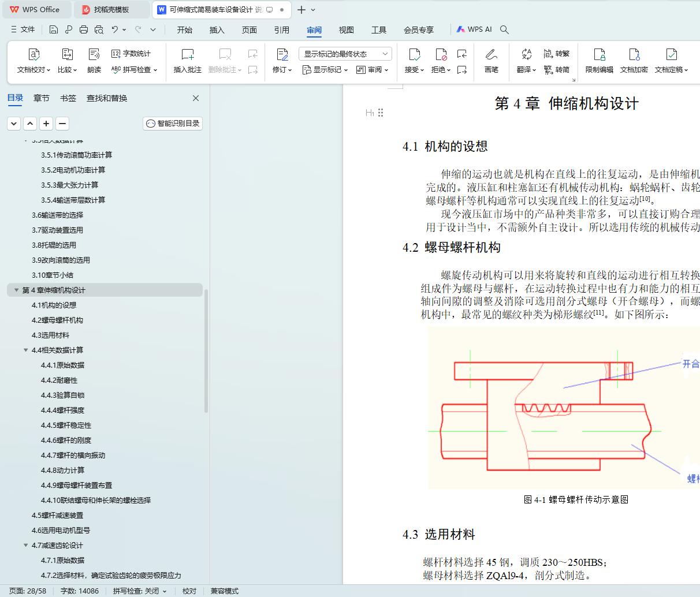Screen dimensions: 700x597
Task: Click 拼写检查 spell check
Action: pos(134,70)
